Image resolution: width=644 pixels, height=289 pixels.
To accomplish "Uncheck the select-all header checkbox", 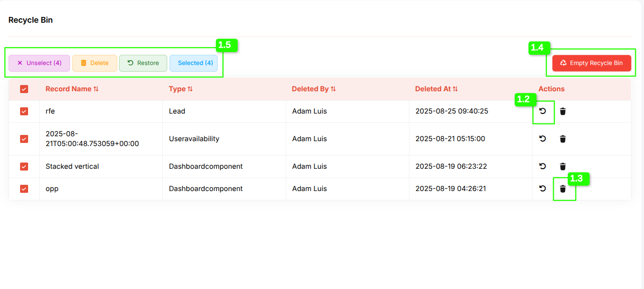I will coord(24,89).
